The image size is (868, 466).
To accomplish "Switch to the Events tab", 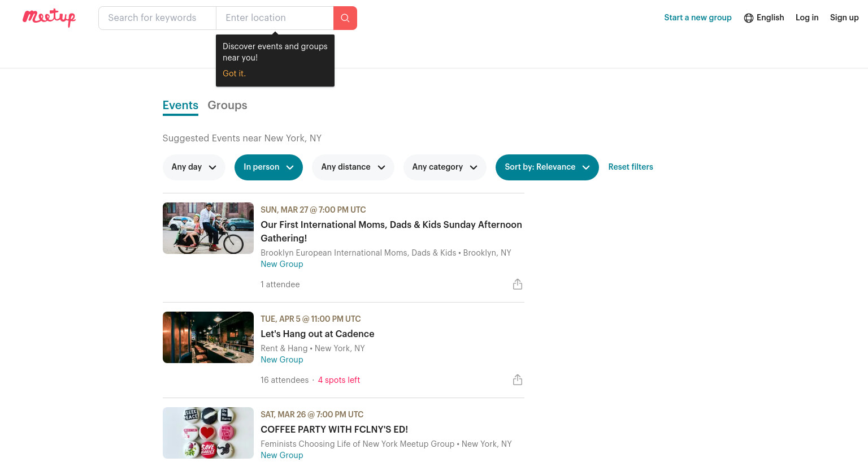I will pos(180,105).
